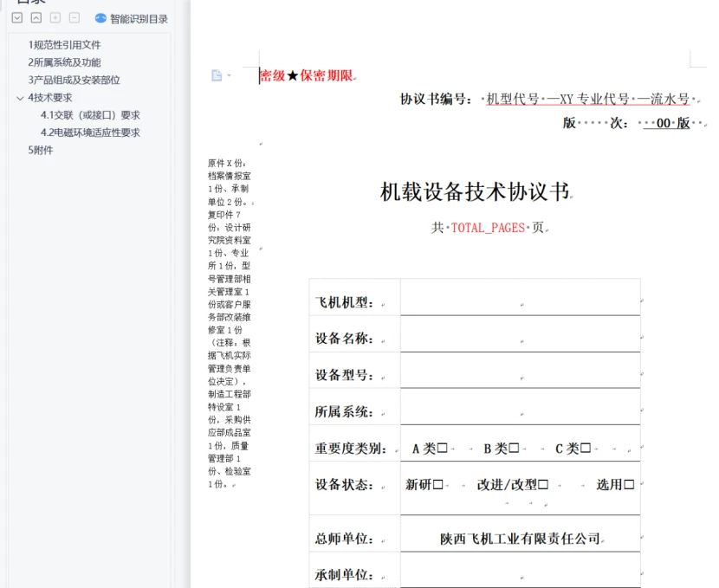This screenshot has height=588, width=719.
Task: Click the blue 智能识别目录 icon
Action: click(100, 18)
